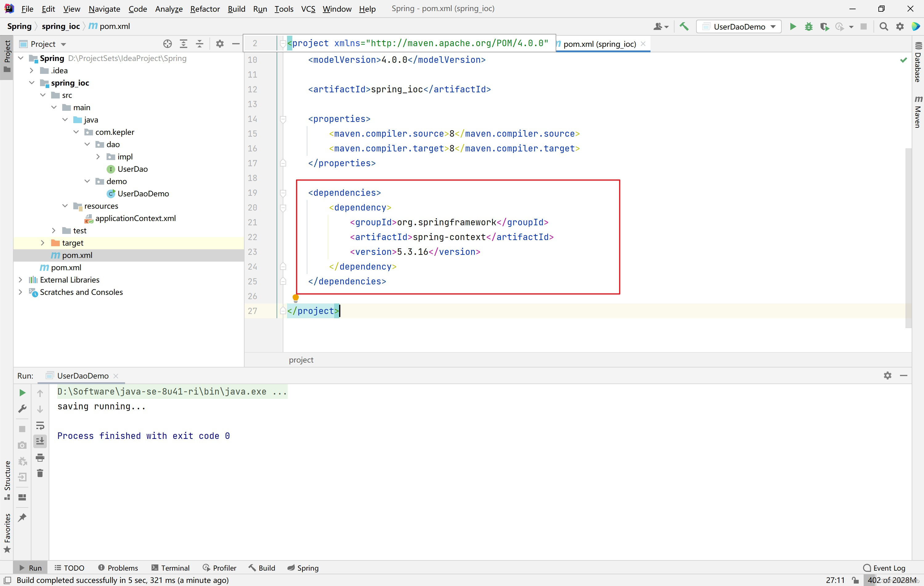This screenshot has height=586, width=924.
Task: Toggle the Favorites side tab
Action: tap(7, 533)
